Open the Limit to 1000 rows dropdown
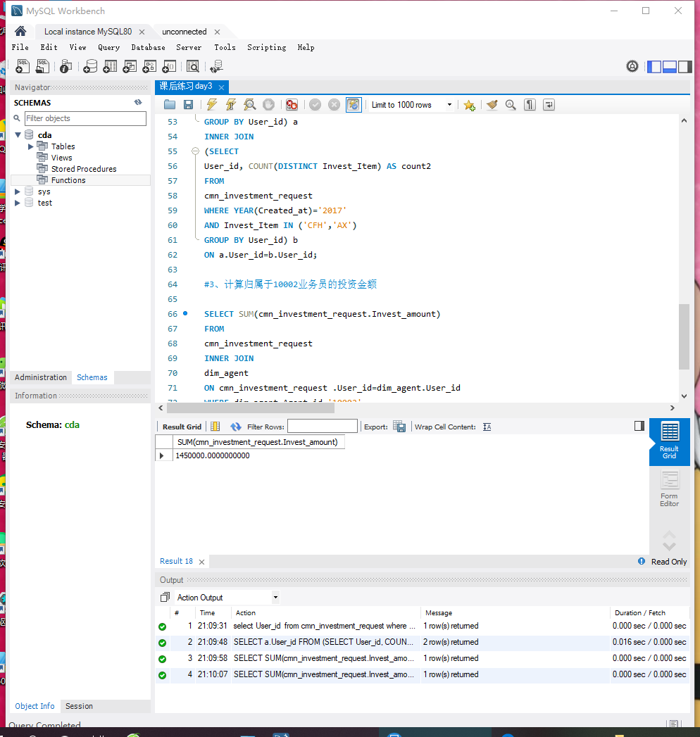Screen dimensions: 700x737 click(x=449, y=105)
